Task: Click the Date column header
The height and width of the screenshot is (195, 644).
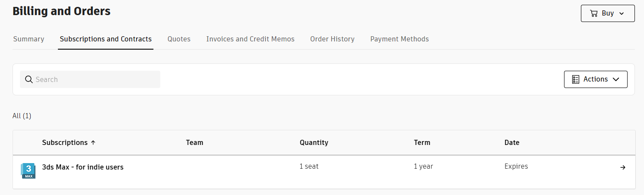Action: click(512, 142)
